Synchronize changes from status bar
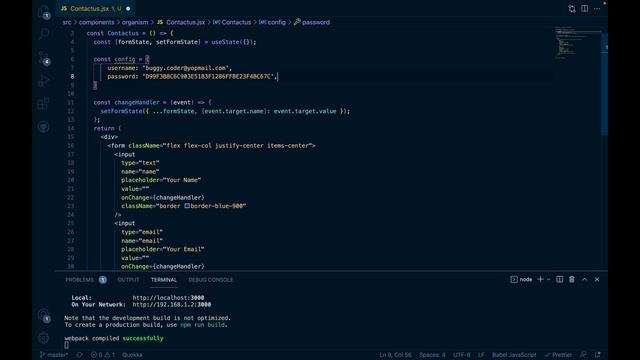 click(80, 355)
